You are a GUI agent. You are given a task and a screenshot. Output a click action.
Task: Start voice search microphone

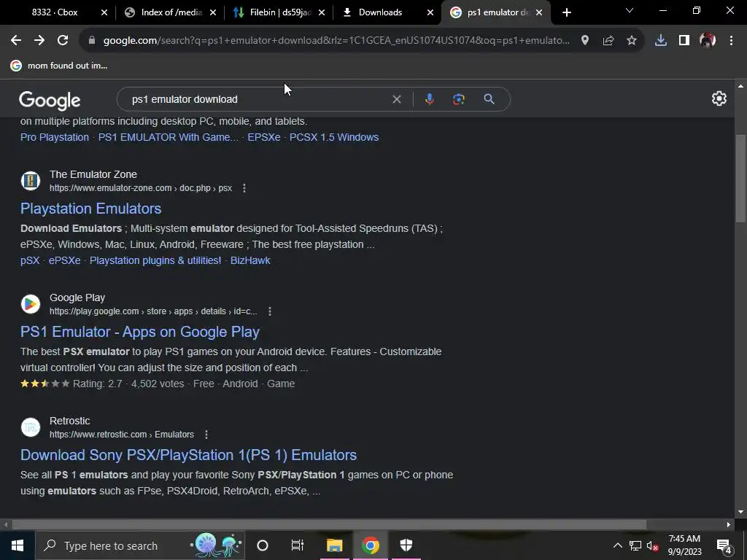coord(429,99)
